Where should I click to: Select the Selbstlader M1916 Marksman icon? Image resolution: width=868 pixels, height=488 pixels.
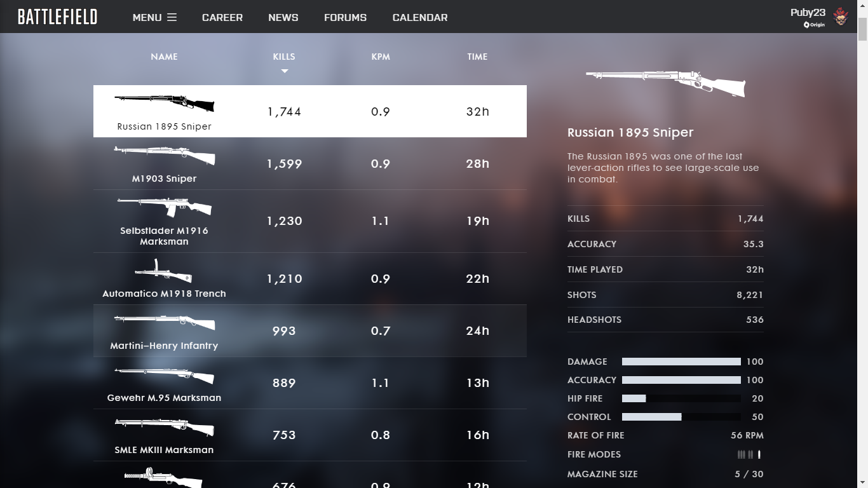[164, 207]
